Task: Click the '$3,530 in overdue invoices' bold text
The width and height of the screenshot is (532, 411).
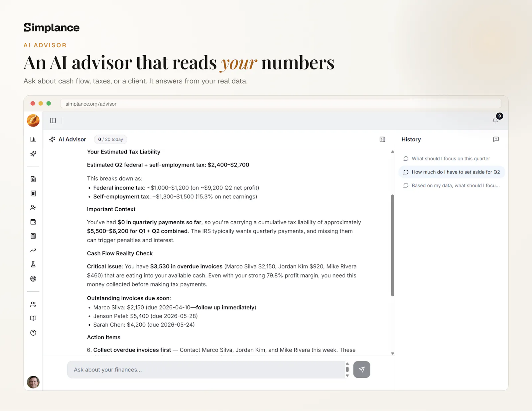Action: coord(186,266)
